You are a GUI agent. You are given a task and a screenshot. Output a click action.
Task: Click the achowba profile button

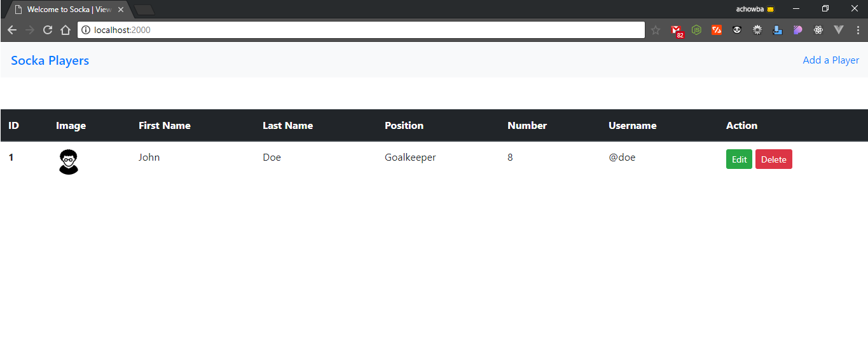click(755, 9)
